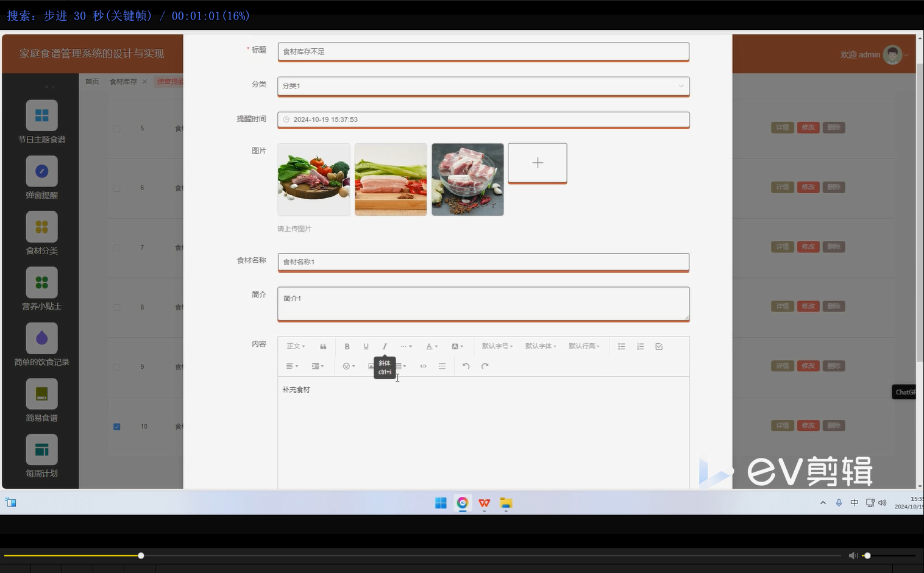Check the checkbox for row 7
Screen dimensions: 924x573
117,248
